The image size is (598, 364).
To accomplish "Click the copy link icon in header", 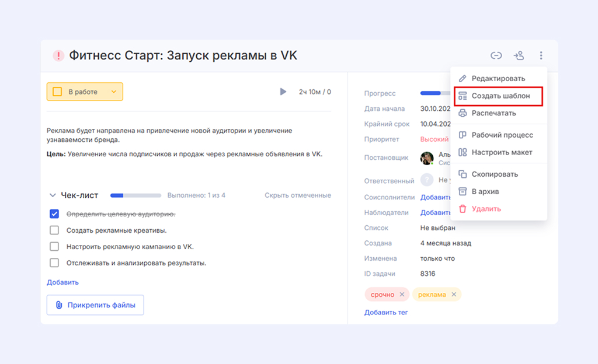I will coord(496,56).
